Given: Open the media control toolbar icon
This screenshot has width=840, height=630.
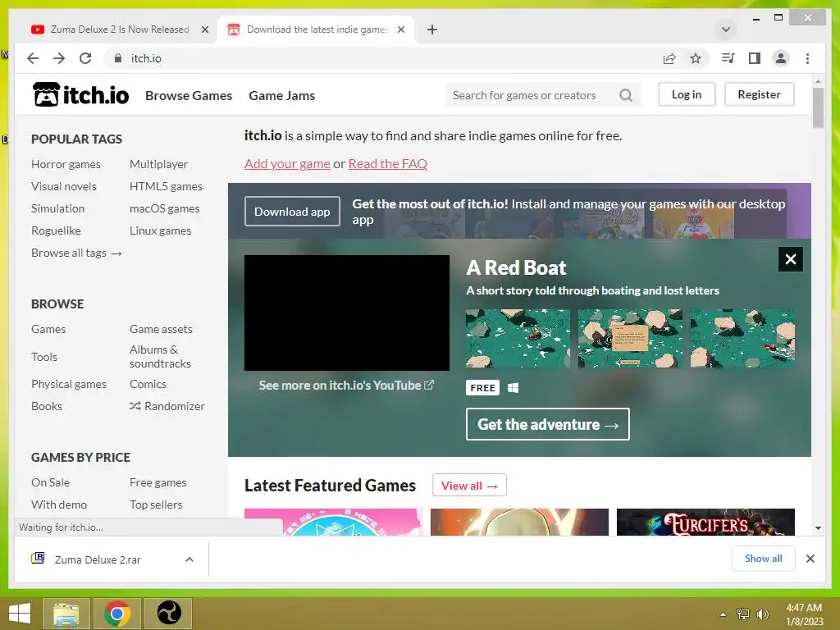Looking at the screenshot, I should [728, 58].
